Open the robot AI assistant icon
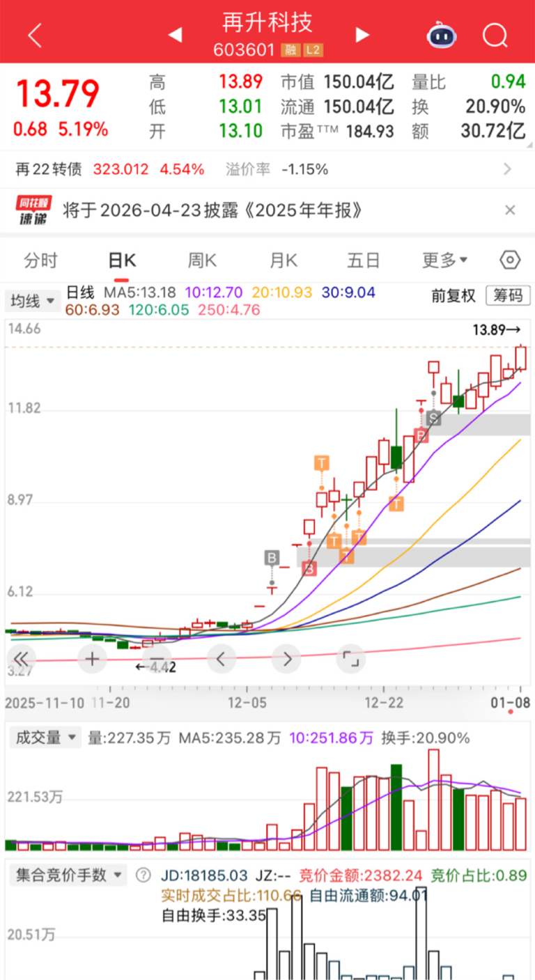 click(x=440, y=34)
